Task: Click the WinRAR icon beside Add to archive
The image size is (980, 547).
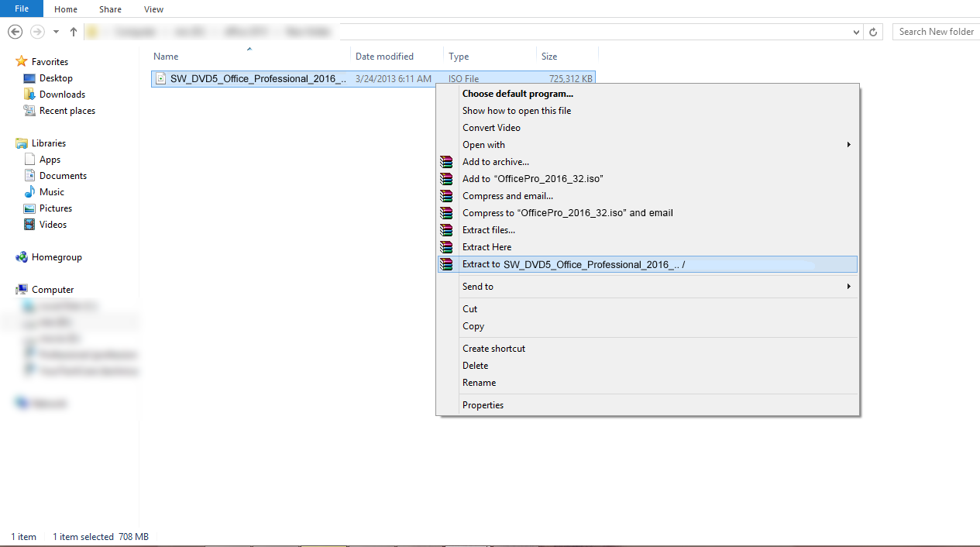Action: [446, 162]
